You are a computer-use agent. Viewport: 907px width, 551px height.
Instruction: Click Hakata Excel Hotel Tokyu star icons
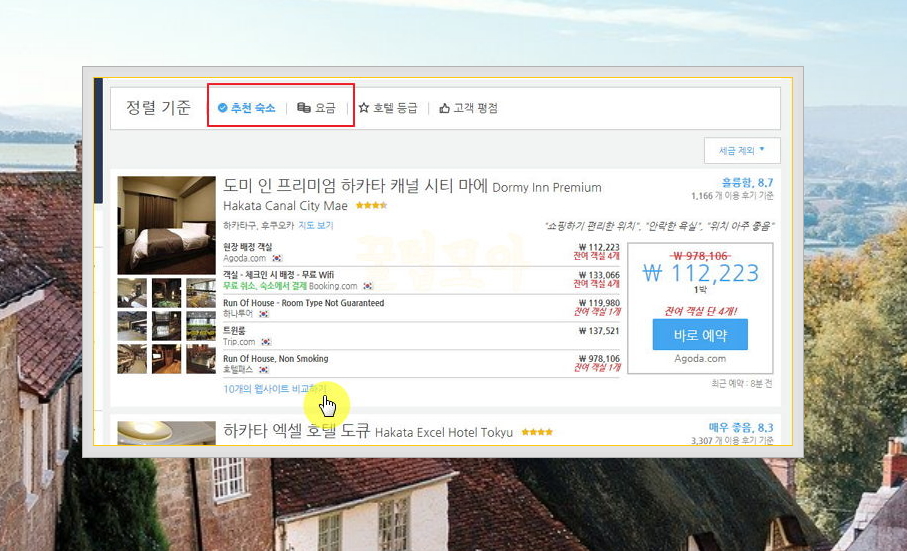coord(537,432)
